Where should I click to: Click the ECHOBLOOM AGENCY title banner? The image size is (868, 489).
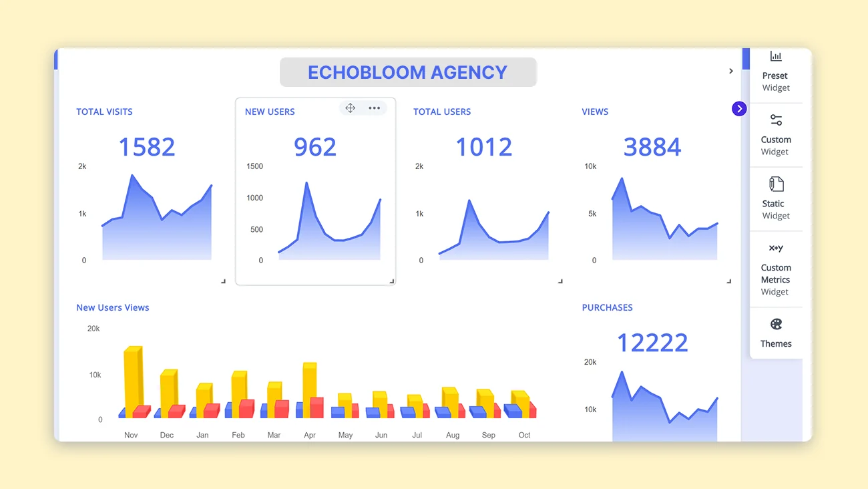[408, 72]
